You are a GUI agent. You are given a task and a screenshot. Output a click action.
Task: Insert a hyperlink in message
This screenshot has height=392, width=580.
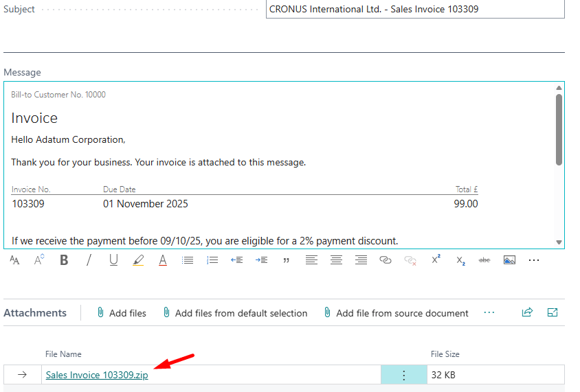[386, 260]
